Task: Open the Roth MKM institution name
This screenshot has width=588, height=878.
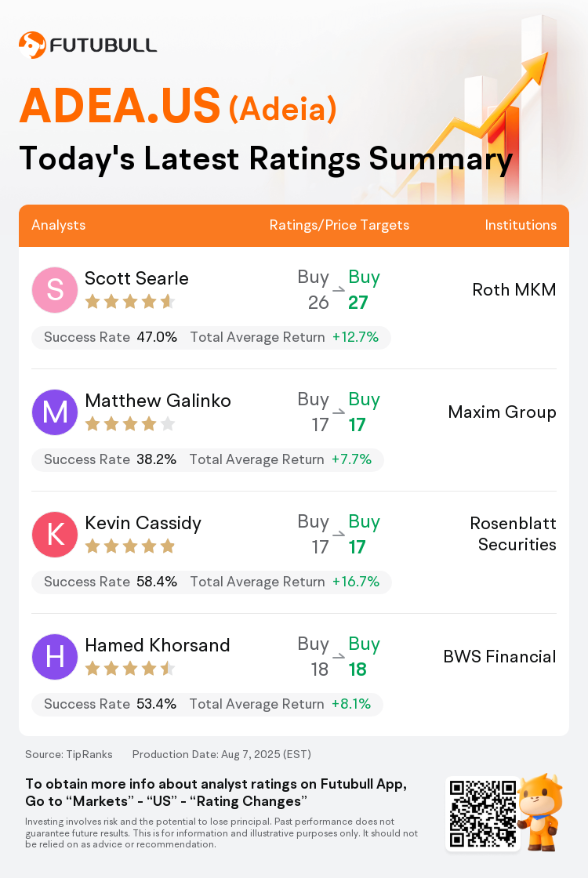Action: 514,289
